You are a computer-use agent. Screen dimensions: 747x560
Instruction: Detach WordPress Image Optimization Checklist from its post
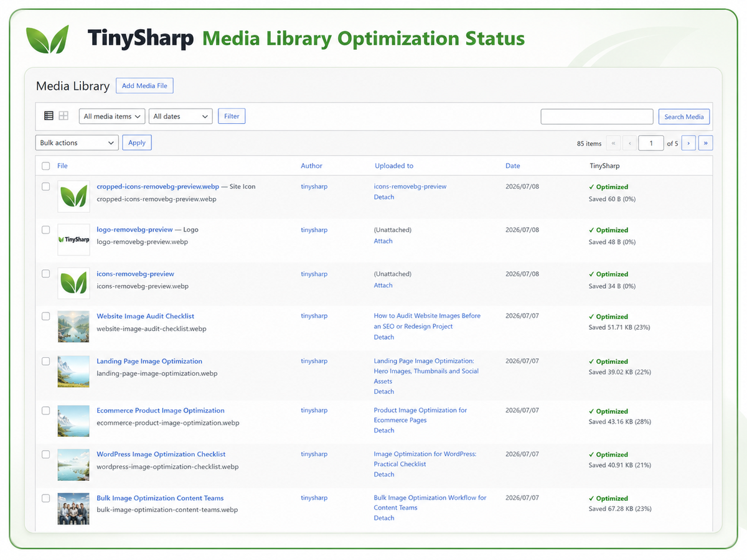384,474
